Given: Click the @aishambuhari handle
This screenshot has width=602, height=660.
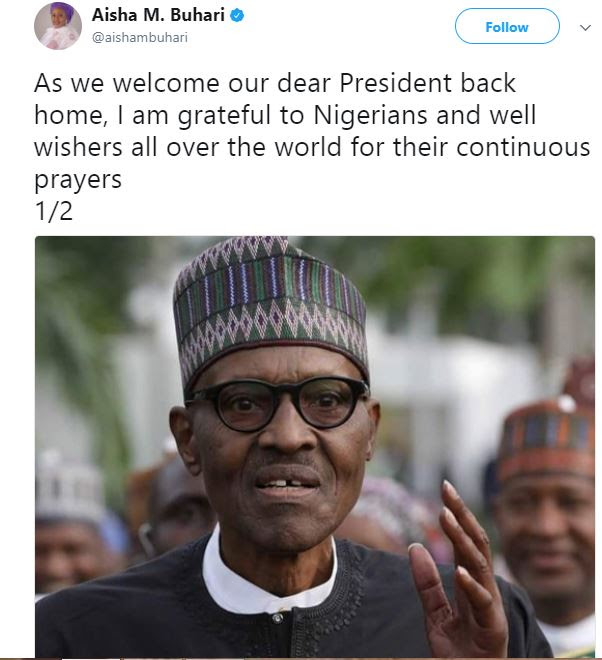Looking at the screenshot, I should coord(140,37).
